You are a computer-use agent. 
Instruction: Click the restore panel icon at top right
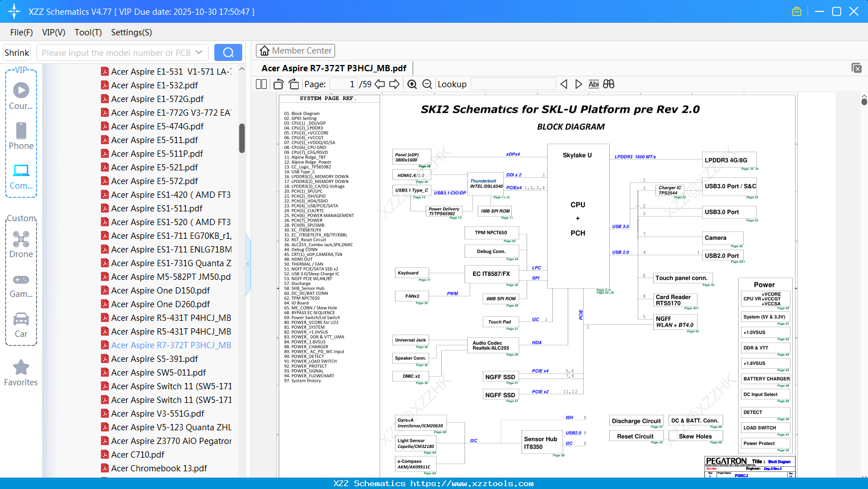(857, 68)
